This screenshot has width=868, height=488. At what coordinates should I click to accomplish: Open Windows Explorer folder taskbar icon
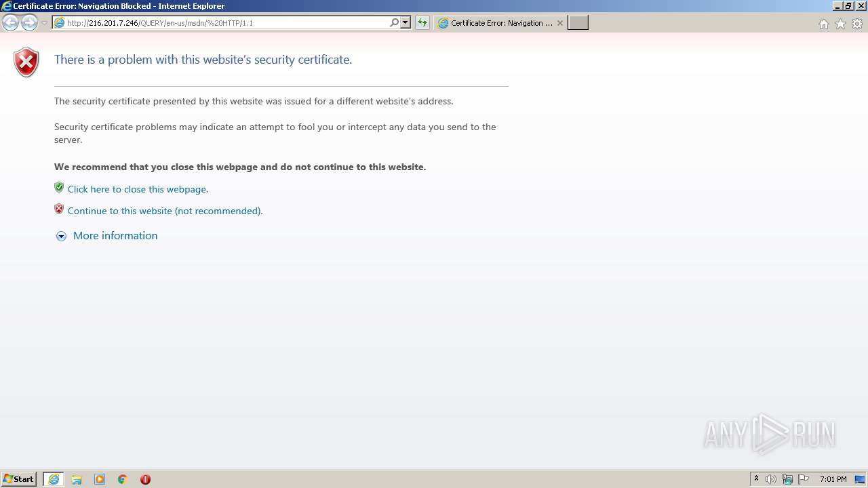pyautogui.click(x=77, y=479)
